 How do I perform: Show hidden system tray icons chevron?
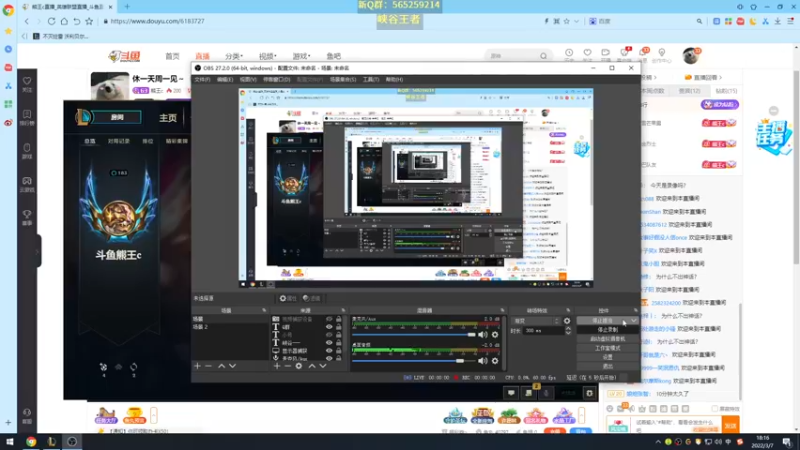pos(658,442)
